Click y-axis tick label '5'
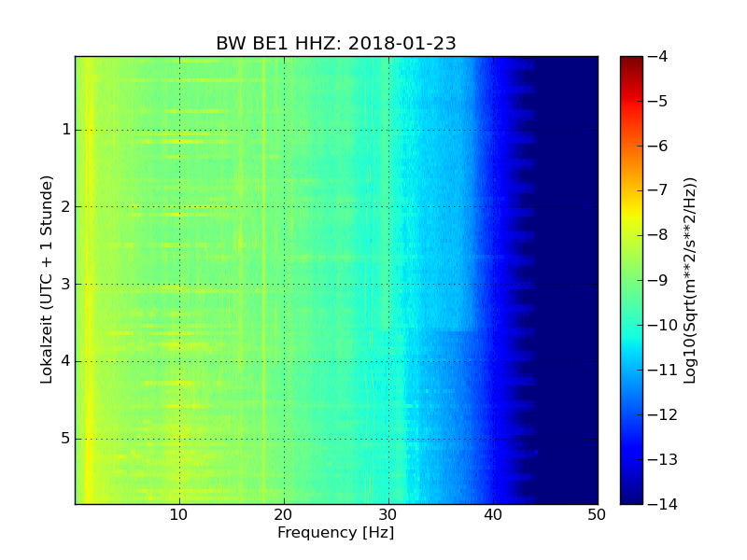The width and height of the screenshot is (747, 560). (66, 439)
